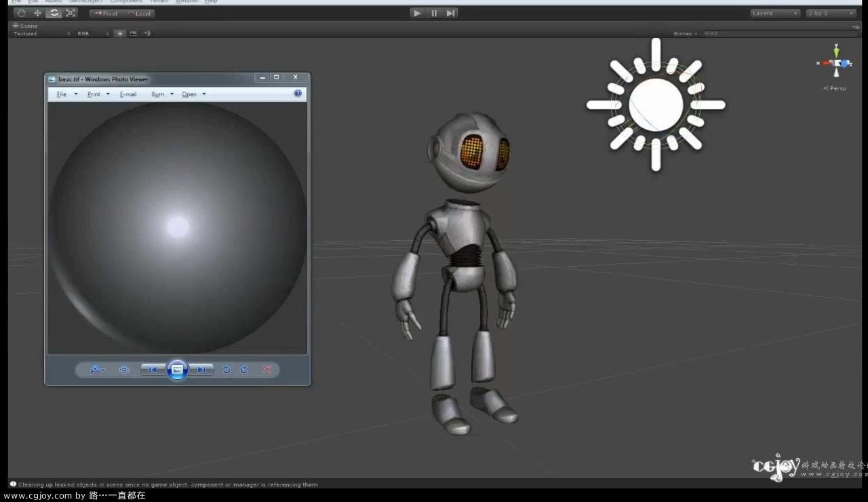Maximize the Windows Photo Viewer window
This screenshot has height=502, width=868.
pyautogui.click(x=276, y=78)
